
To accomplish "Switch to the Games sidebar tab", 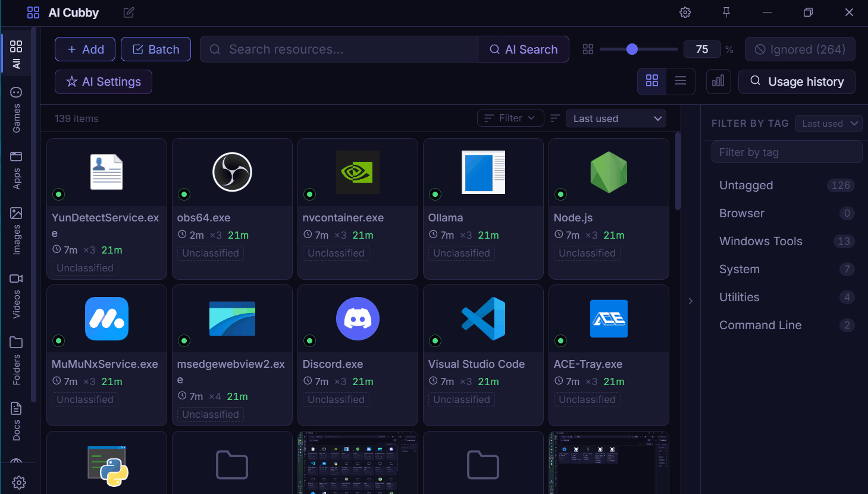I will pyautogui.click(x=16, y=110).
